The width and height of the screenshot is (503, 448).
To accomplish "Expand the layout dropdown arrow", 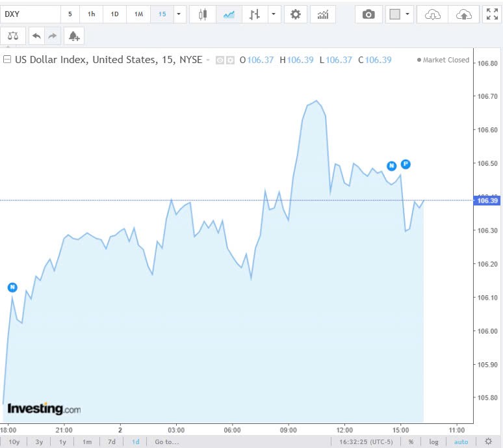I will pos(407,14).
